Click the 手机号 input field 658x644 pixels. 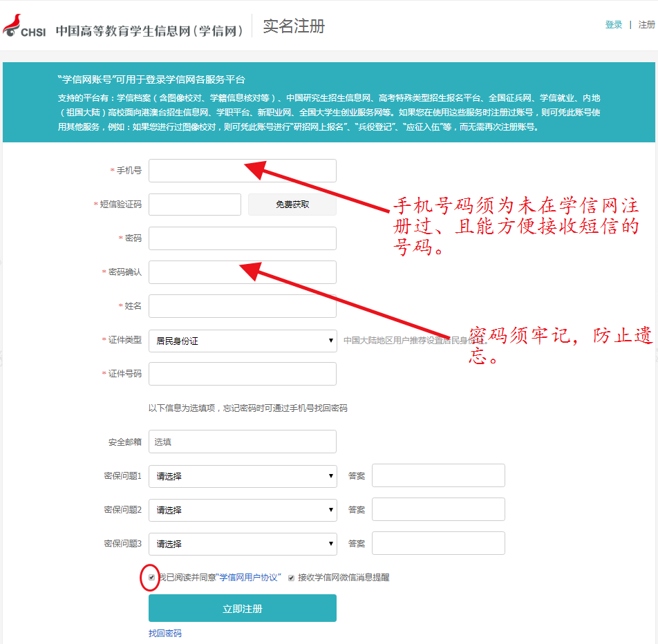pyautogui.click(x=242, y=171)
